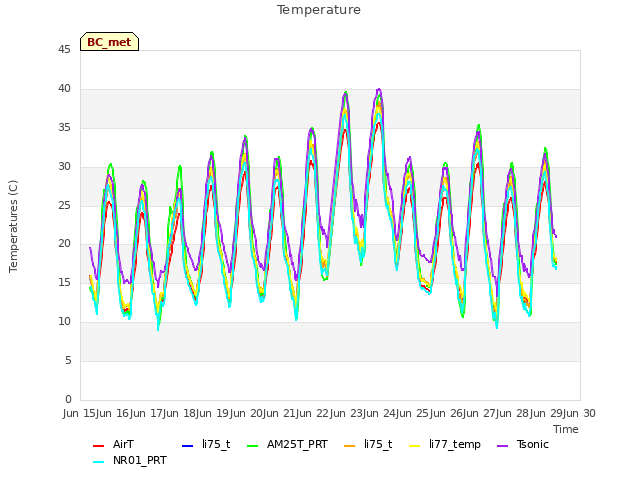Viewport: 640px width, 480px height.
Task: Click the Jun 30 x-axis tick label
Action: pyautogui.click(x=581, y=413)
